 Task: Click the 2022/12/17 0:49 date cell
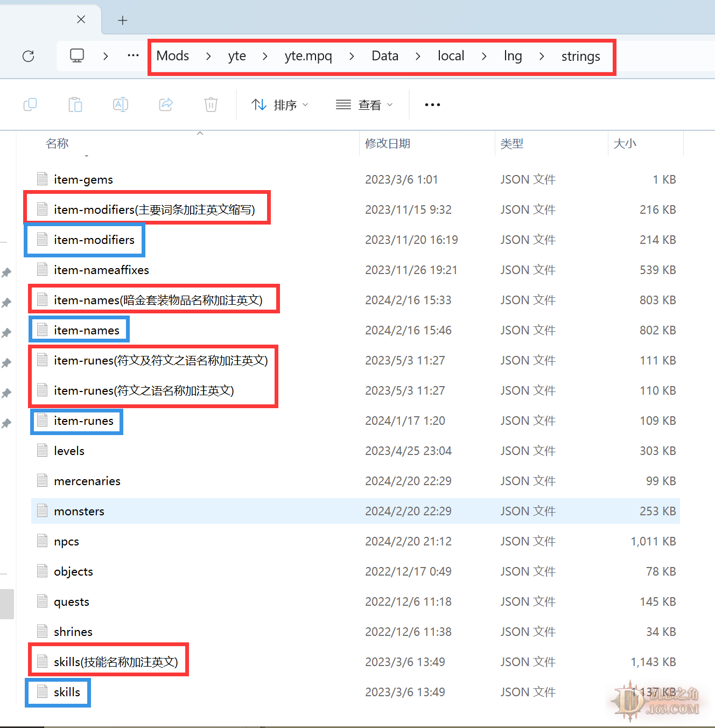pos(408,571)
